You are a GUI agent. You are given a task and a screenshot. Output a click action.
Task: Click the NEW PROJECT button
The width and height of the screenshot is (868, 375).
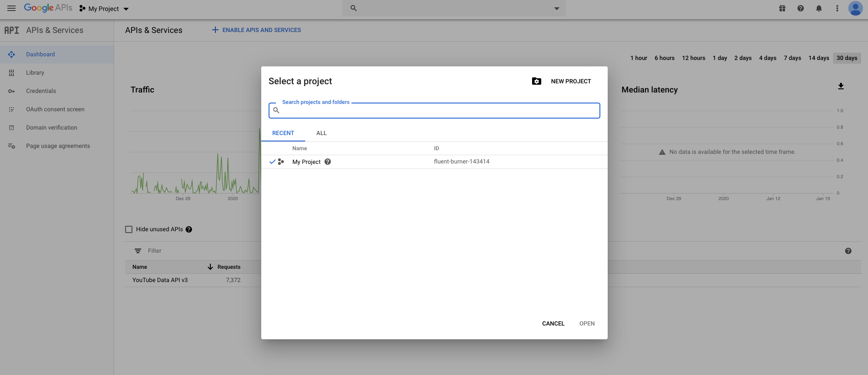tap(571, 81)
